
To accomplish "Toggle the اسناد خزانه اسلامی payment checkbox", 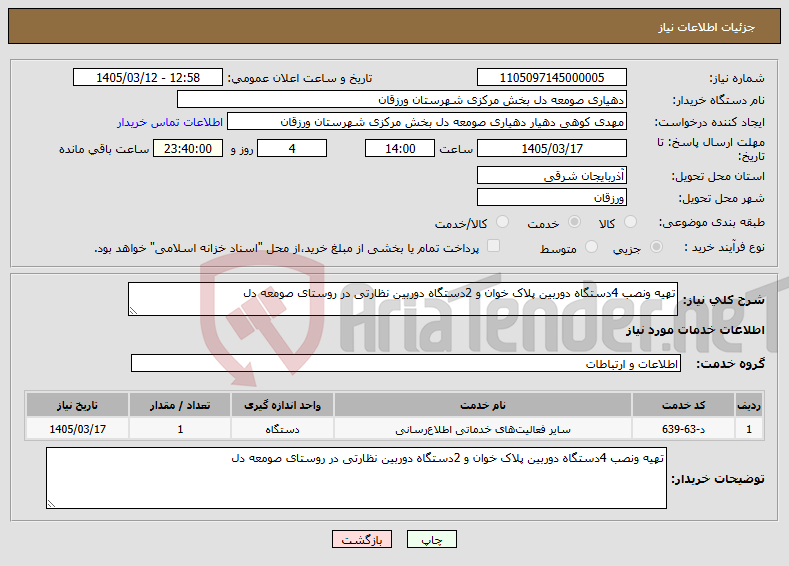I will pos(494,246).
